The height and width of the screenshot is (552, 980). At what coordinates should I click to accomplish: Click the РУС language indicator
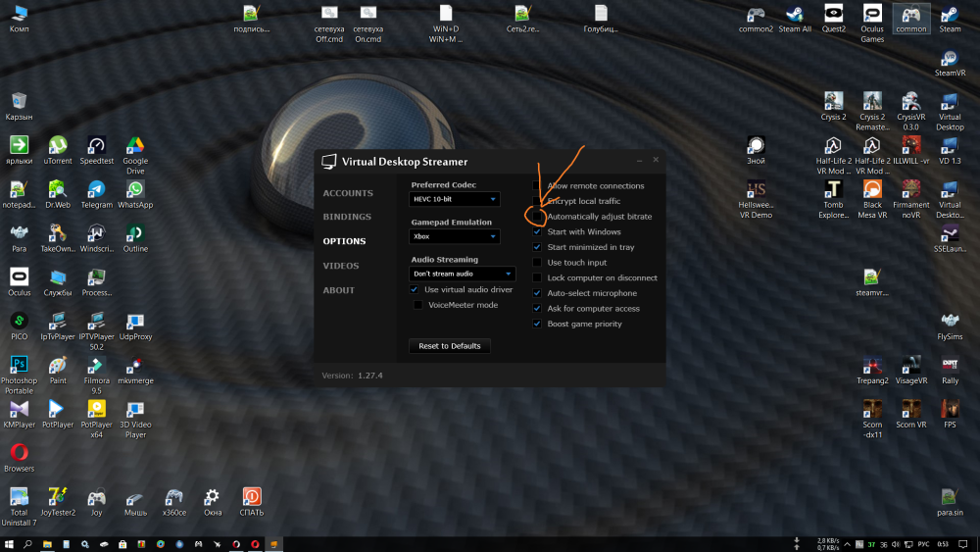[x=923, y=544]
